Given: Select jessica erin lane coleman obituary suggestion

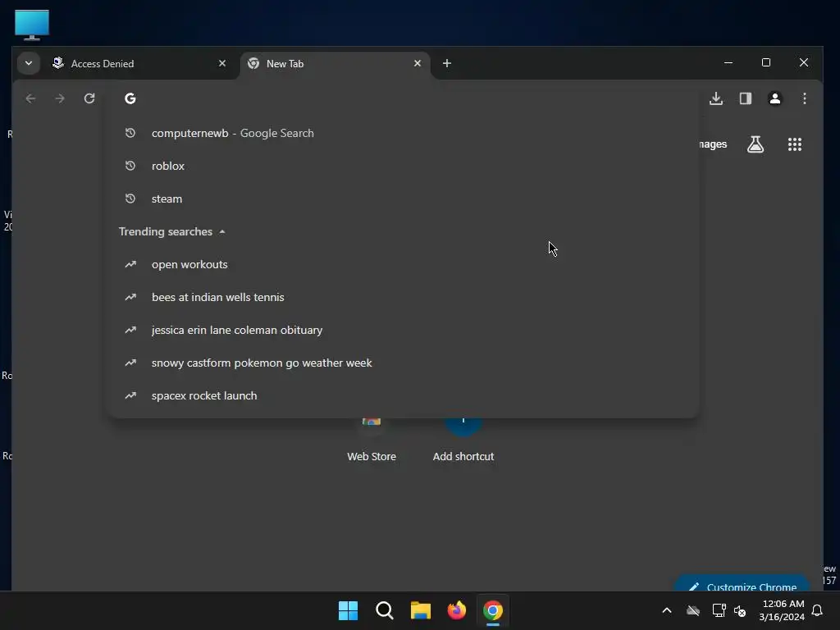Looking at the screenshot, I should click(x=404, y=330).
